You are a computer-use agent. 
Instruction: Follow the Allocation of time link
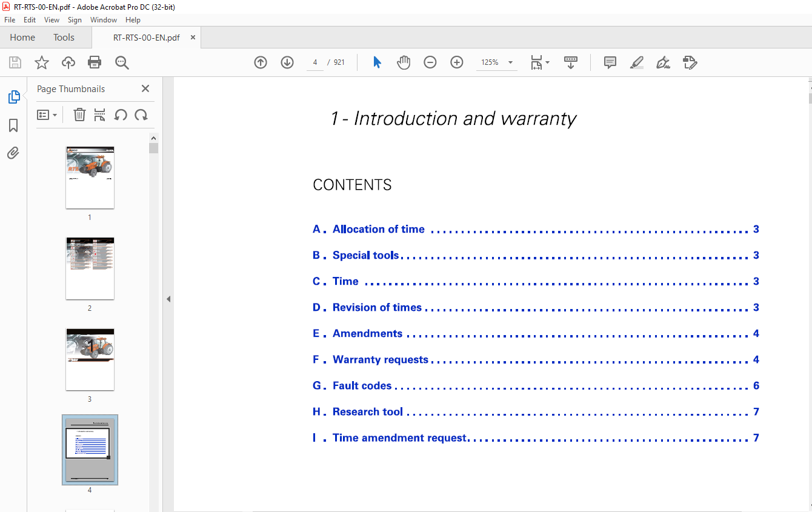pos(536,229)
